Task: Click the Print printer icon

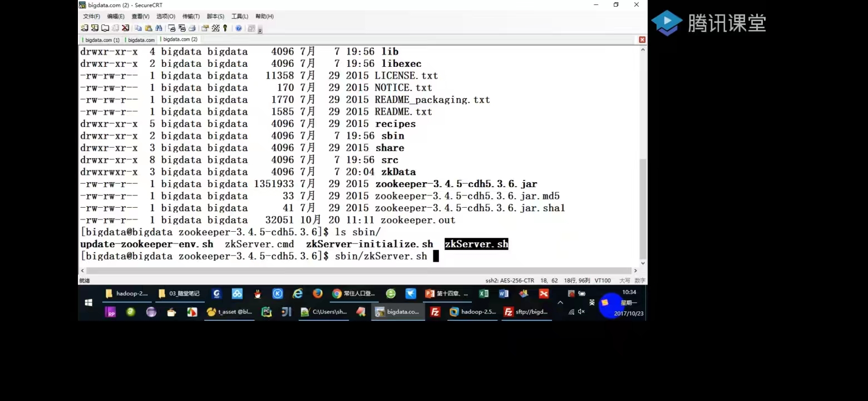Action: [x=192, y=28]
